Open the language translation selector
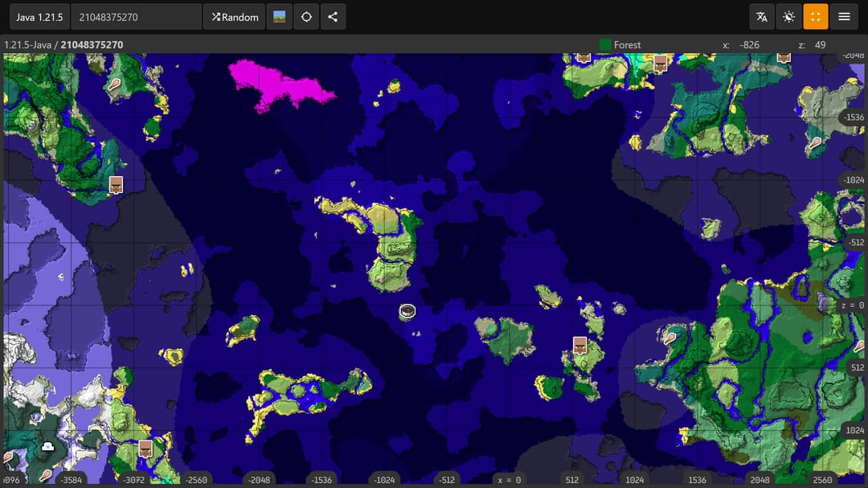The image size is (868, 488). [762, 17]
